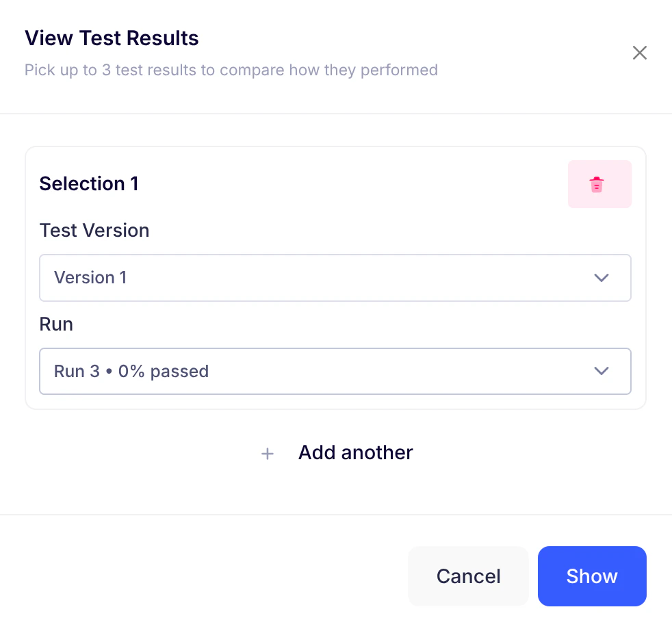Click the plus icon beside Add another

tap(268, 454)
